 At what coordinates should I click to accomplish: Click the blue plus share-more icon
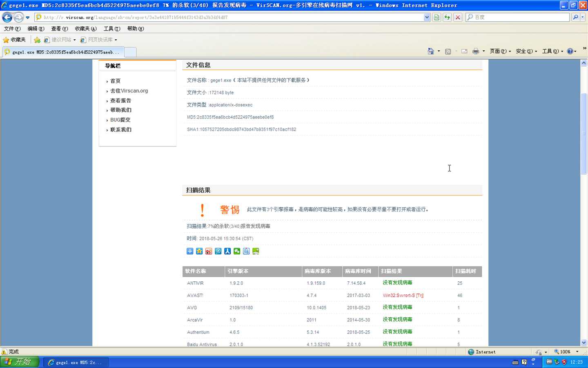190,251
